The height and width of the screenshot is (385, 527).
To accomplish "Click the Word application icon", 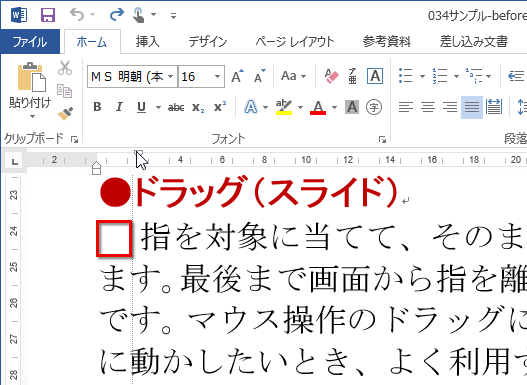I will click(19, 15).
